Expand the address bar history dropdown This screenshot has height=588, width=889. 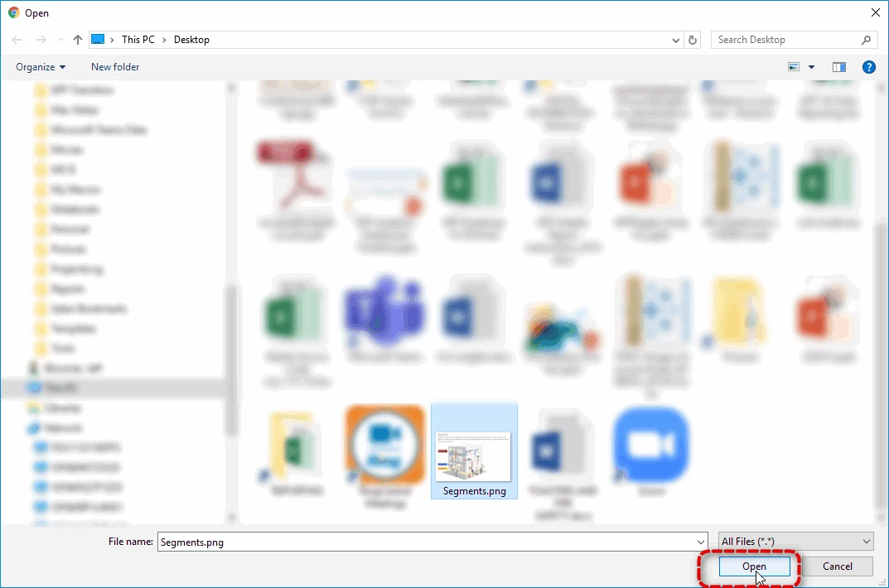(x=676, y=41)
